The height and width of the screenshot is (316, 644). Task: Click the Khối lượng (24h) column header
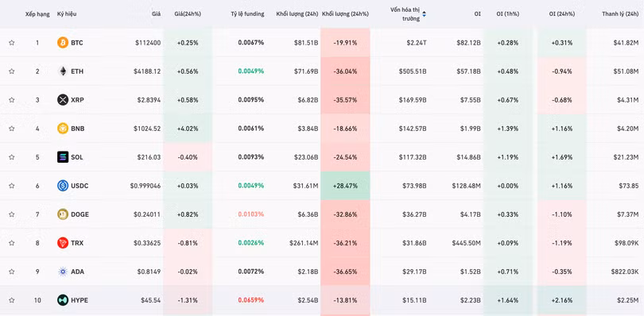pos(297,13)
